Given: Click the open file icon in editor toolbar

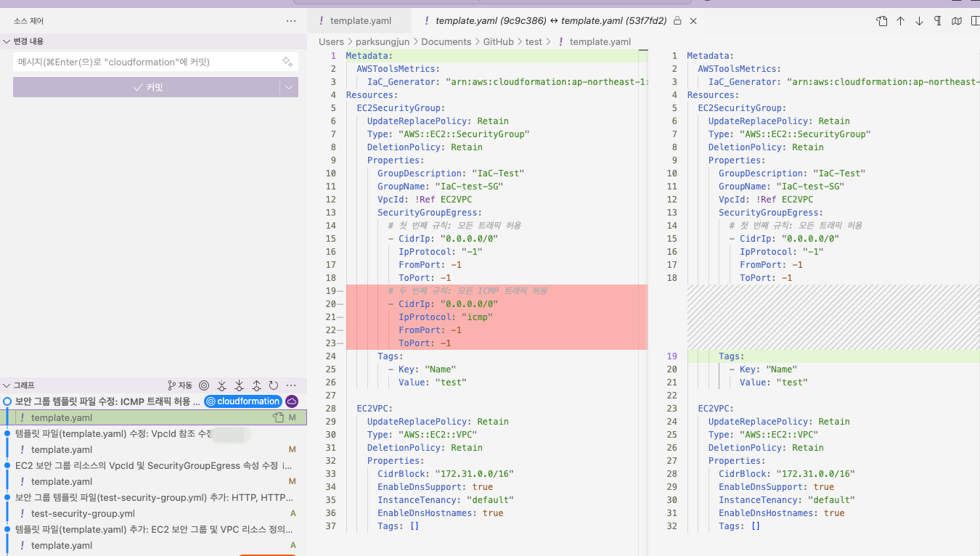Looking at the screenshot, I should (882, 21).
